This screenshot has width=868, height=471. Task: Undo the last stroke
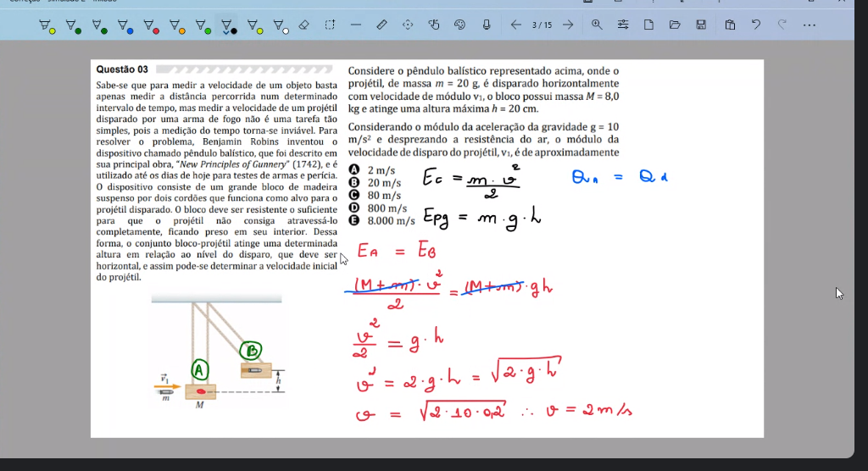point(756,25)
